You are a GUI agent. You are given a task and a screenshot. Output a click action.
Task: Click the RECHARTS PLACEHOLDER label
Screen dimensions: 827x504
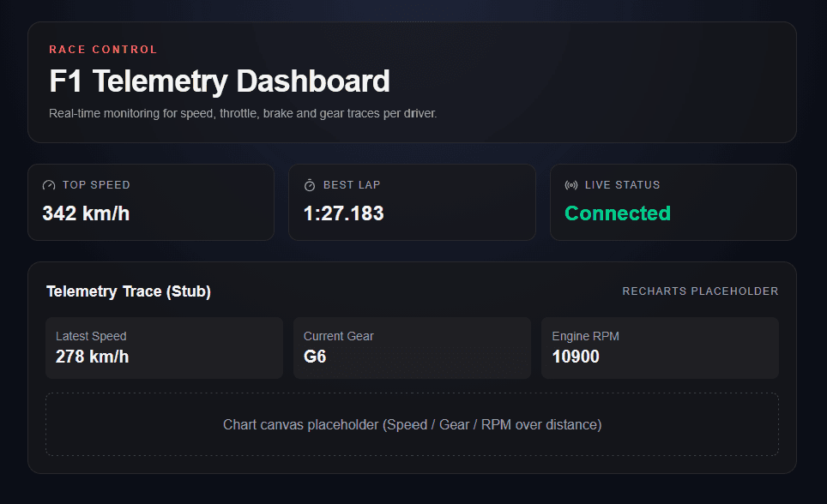coord(700,291)
